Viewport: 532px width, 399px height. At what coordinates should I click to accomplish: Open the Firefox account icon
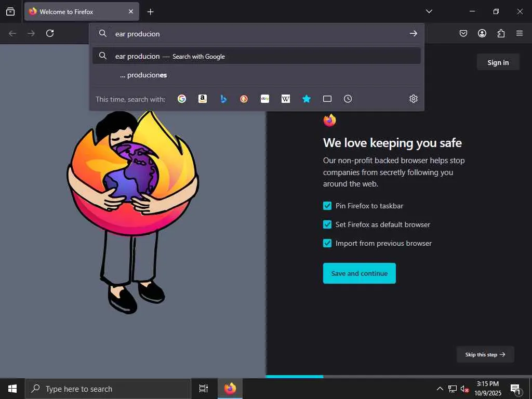point(482,33)
